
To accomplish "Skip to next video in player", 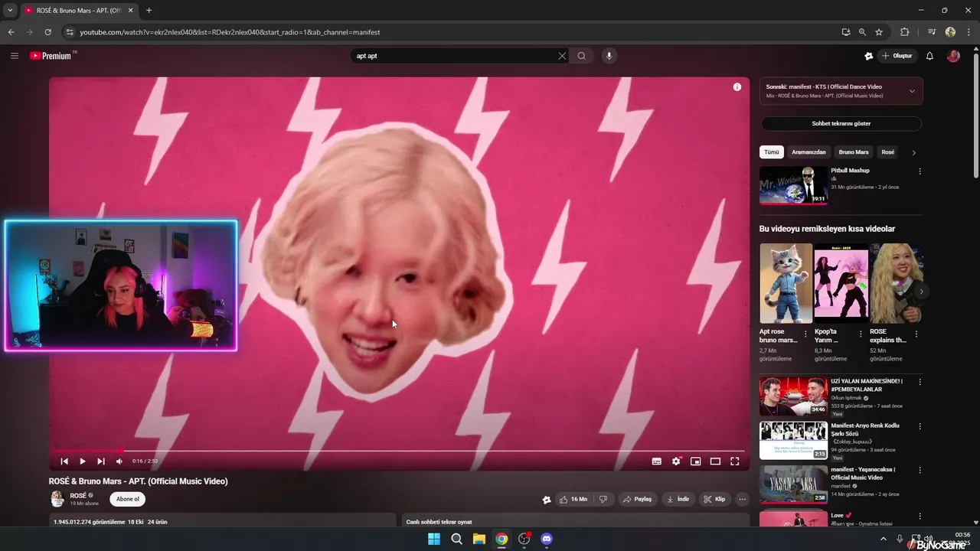I will (x=101, y=461).
